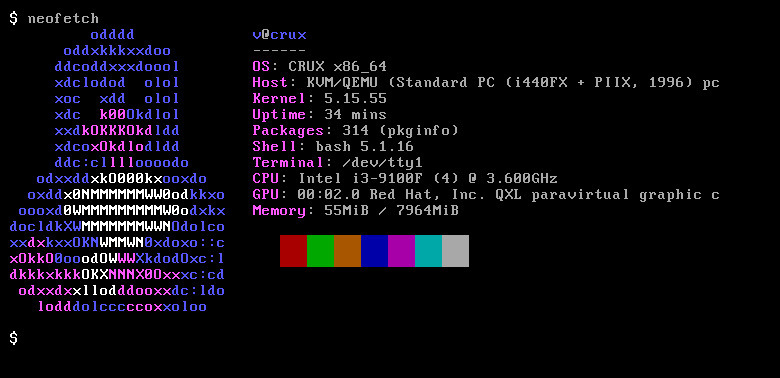This screenshot has width=780, height=378.
Task: Click the Shell bash 5.1.16 entry
Action: click(x=333, y=146)
